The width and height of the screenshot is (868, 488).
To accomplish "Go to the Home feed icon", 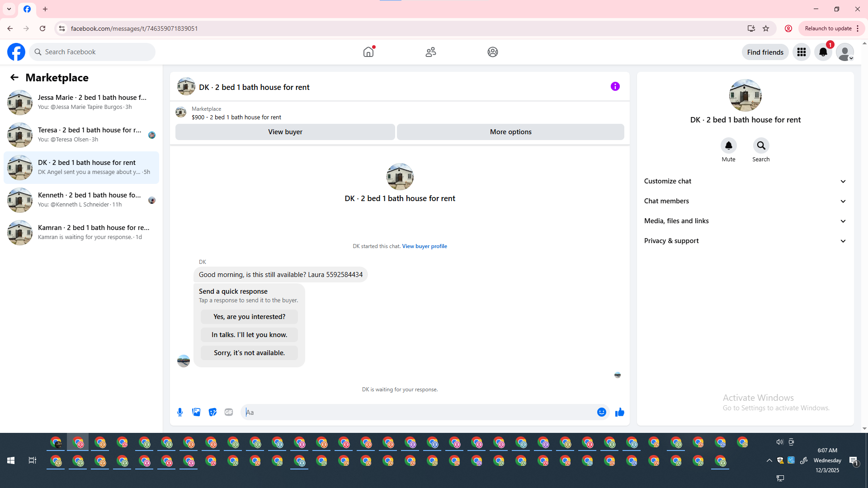I will coord(368,52).
